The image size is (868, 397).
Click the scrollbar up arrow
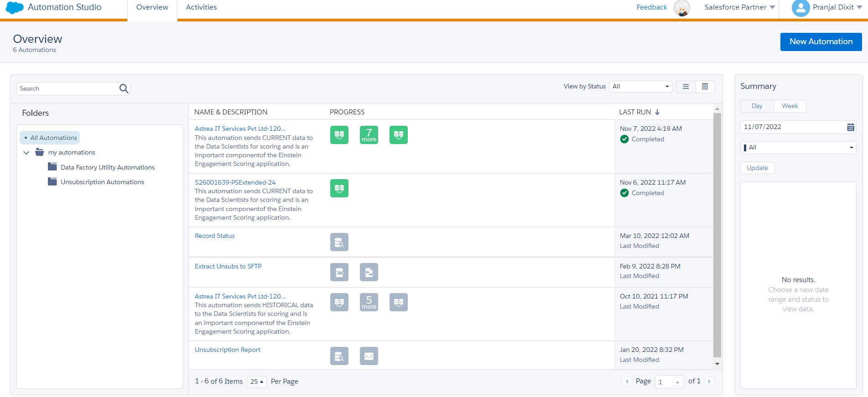(717, 108)
